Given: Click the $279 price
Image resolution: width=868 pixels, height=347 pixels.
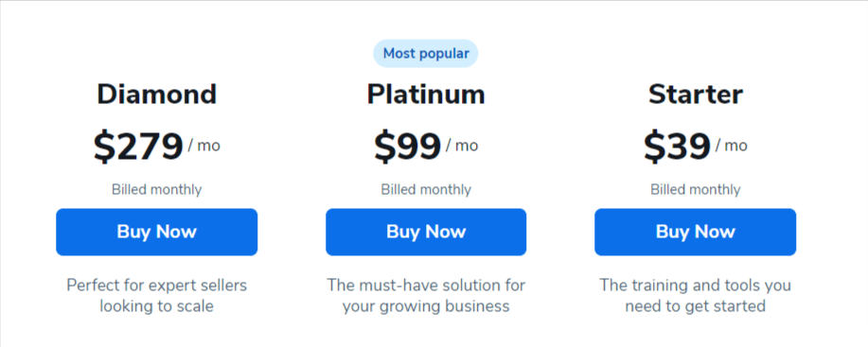Looking at the screenshot, I should coord(138,147).
